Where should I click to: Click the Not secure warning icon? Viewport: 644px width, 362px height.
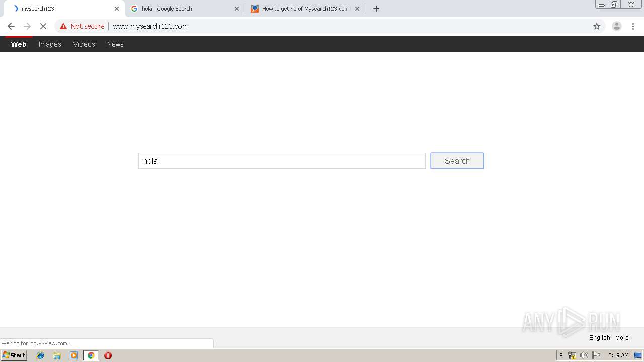(63, 26)
